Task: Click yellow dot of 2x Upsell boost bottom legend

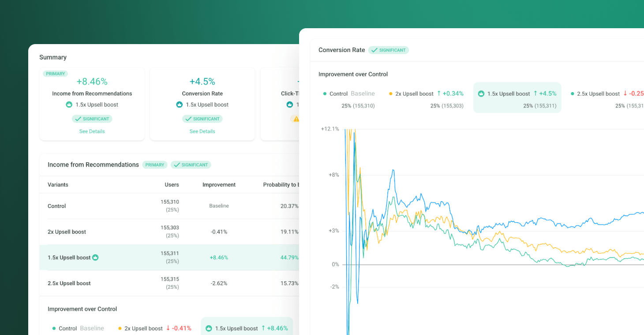Action: pyautogui.click(x=120, y=328)
